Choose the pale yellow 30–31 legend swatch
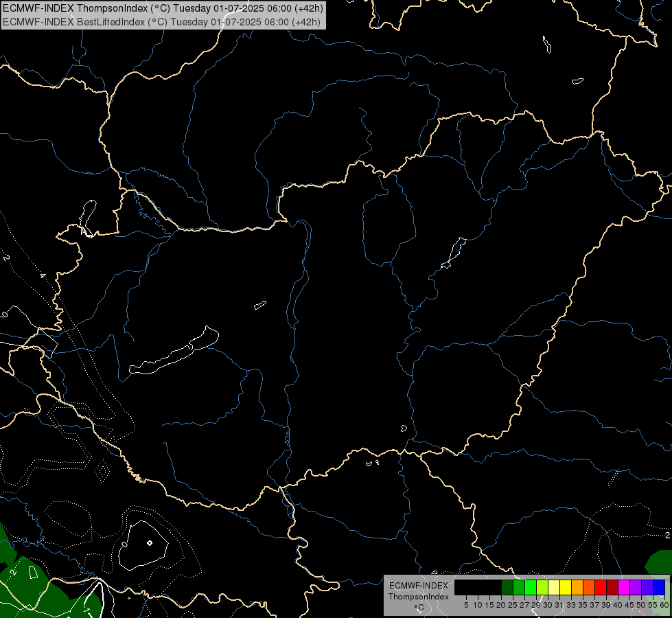 [554, 588]
